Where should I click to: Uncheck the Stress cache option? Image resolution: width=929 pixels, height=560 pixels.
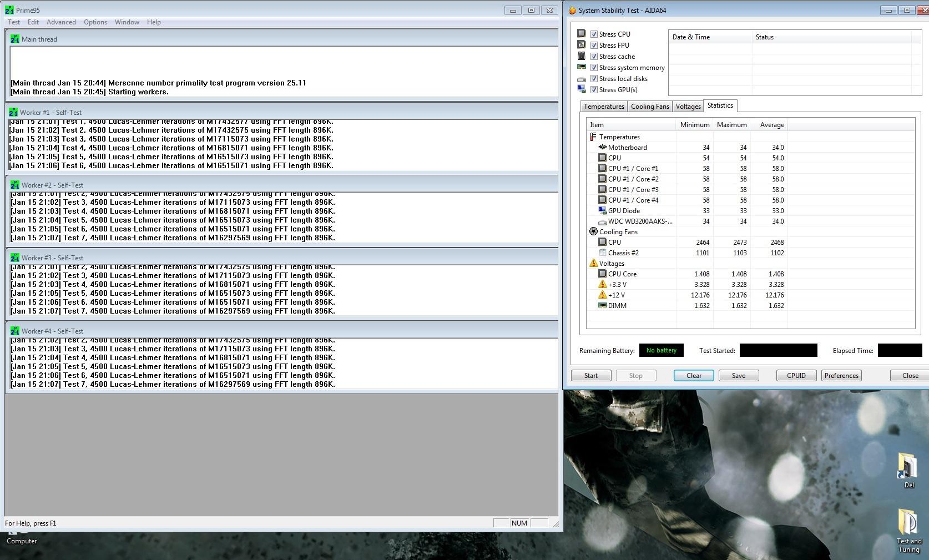point(594,57)
